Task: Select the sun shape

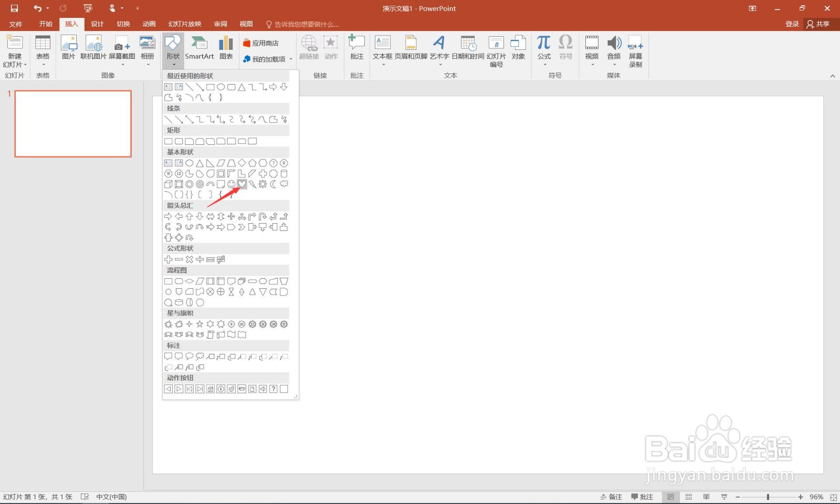Action: [x=263, y=184]
